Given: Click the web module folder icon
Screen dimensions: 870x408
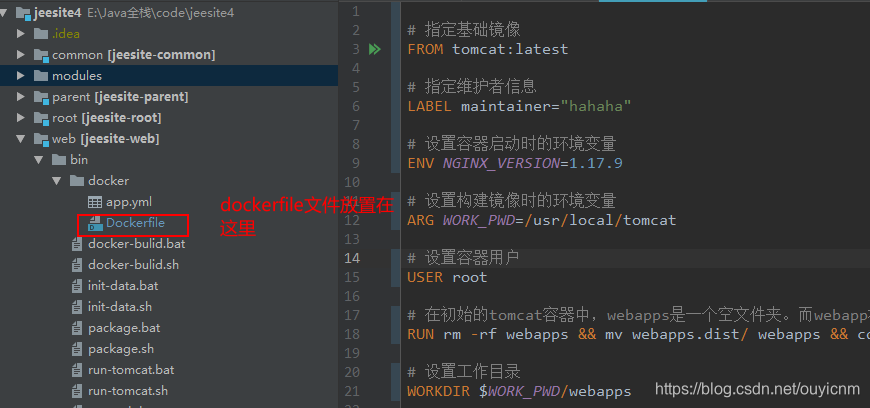Looking at the screenshot, I should [x=41, y=139].
